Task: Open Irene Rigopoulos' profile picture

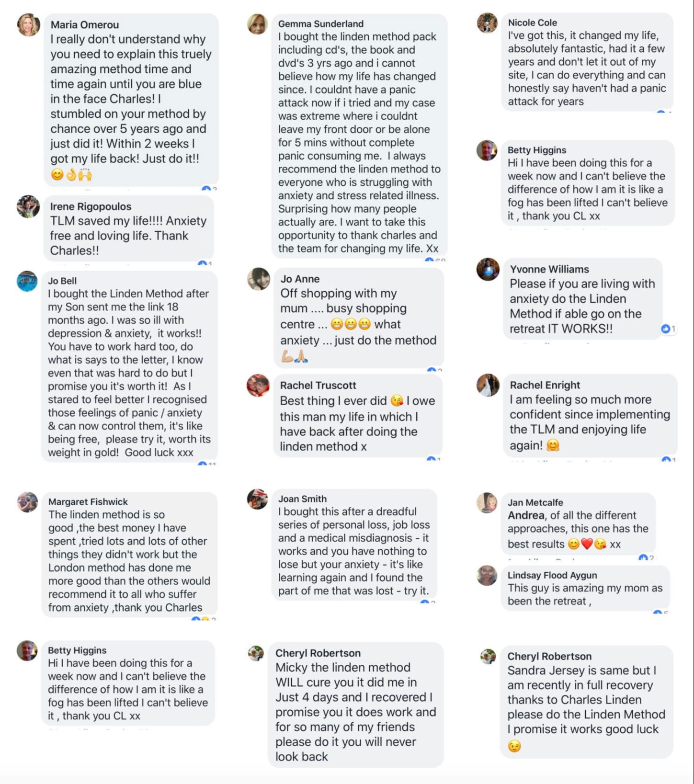Action: (x=28, y=206)
